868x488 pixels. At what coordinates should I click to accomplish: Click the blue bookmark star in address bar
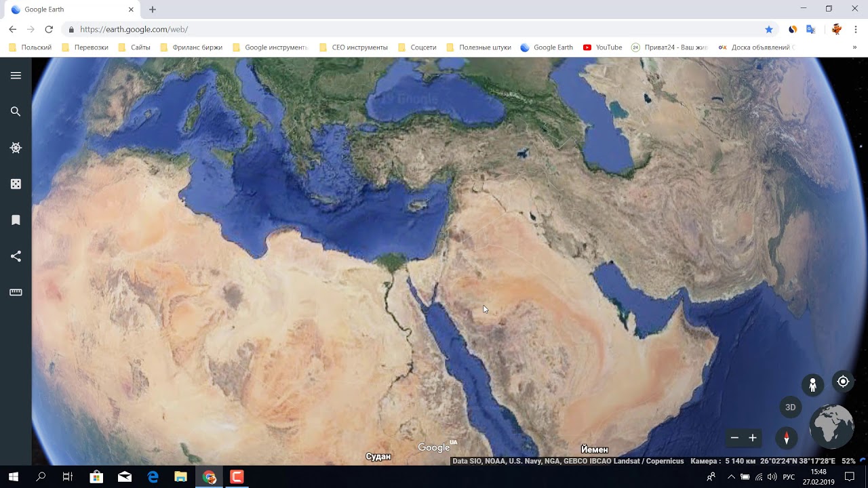[768, 29]
